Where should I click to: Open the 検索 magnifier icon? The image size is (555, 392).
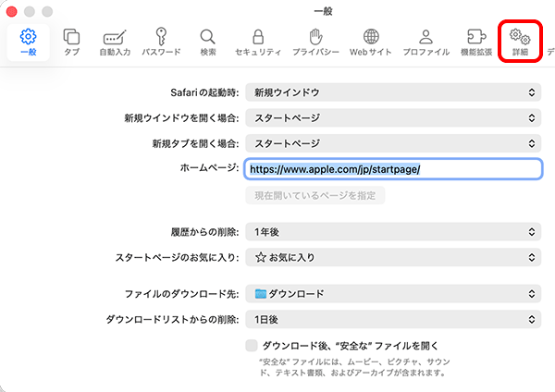208,37
